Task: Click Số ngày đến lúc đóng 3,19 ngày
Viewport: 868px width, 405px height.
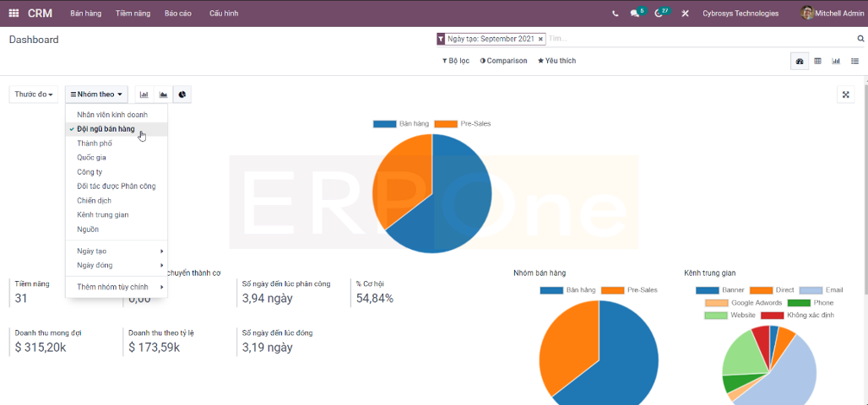Action: click(277, 342)
